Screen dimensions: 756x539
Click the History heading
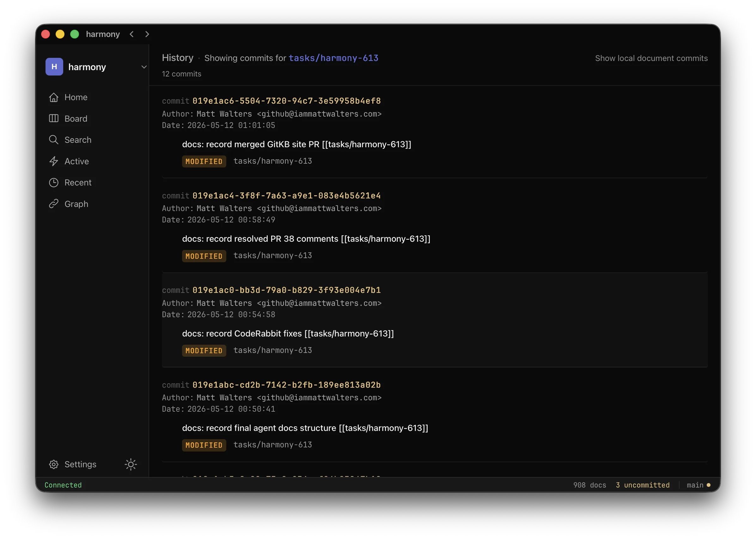(178, 58)
